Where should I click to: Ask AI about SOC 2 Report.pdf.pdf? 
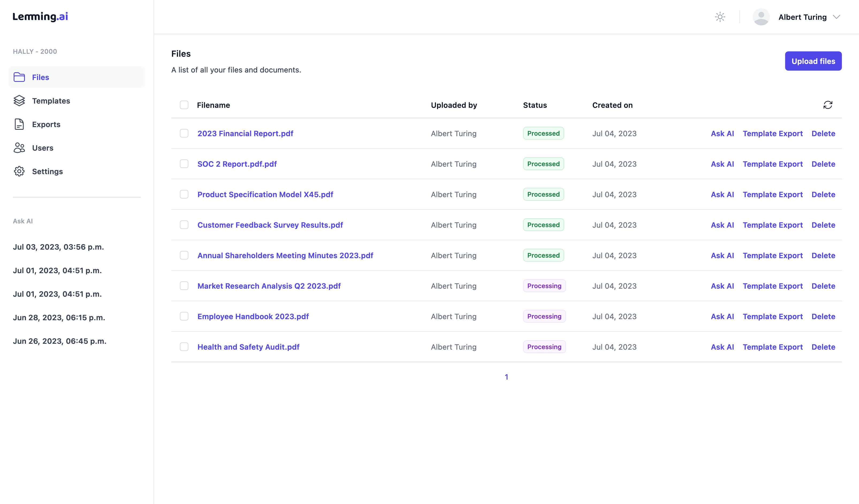click(722, 164)
